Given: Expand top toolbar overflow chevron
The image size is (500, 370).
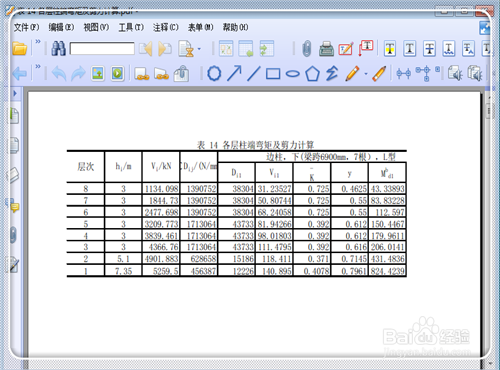Looking at the screenshot, I should point(38,42).
